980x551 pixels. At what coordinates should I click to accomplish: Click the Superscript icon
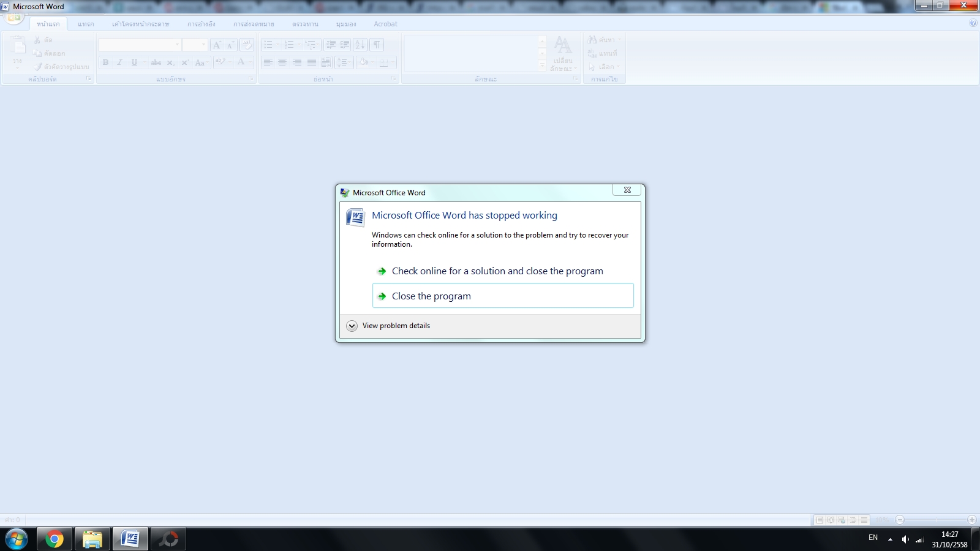tap(185, 62)
